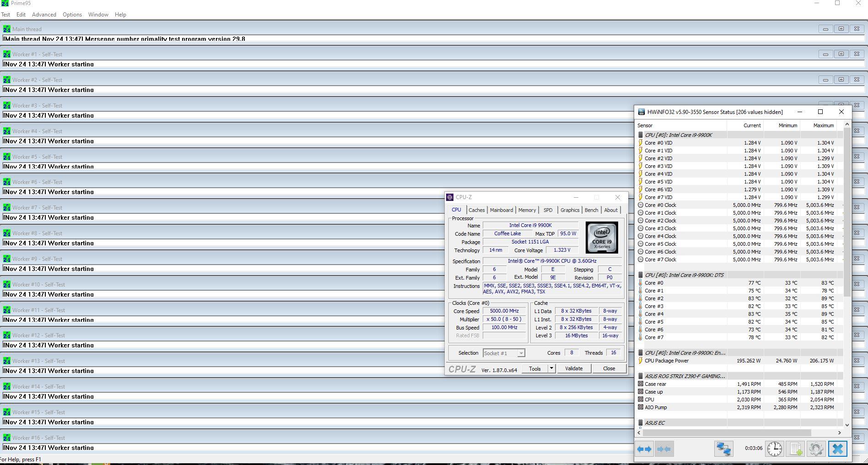Open the Edit menu in Prime95

(21, 15)
